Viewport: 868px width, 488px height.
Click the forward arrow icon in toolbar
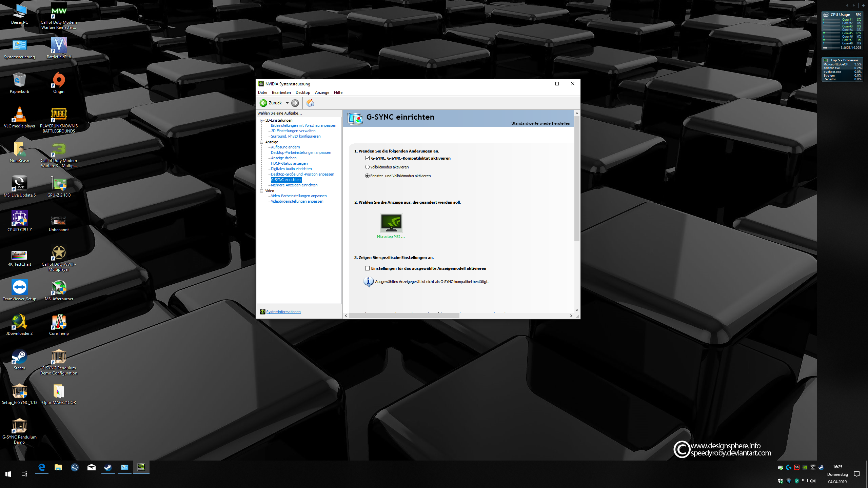[295, 103]
